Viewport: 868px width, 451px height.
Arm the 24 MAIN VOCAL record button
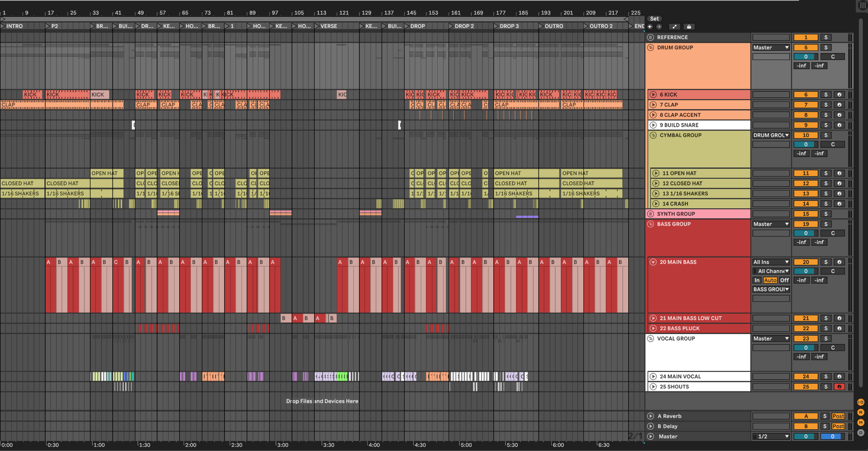point(839,376)
